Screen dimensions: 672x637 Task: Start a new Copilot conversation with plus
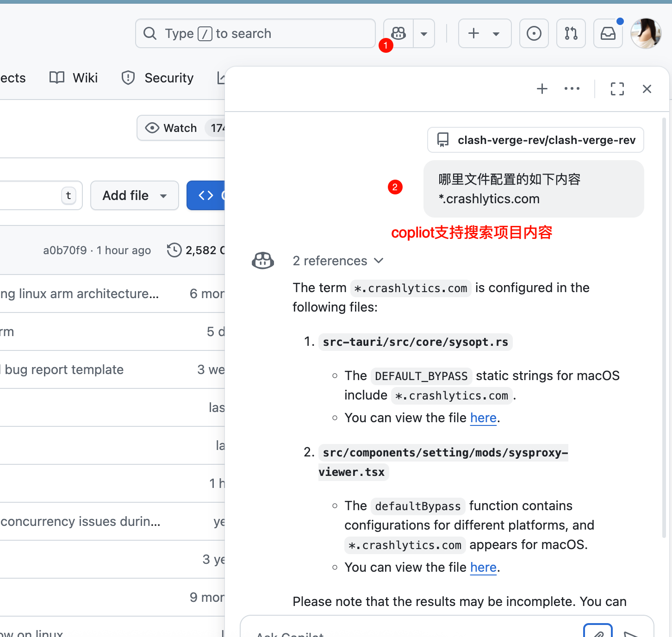pos(542,89)
